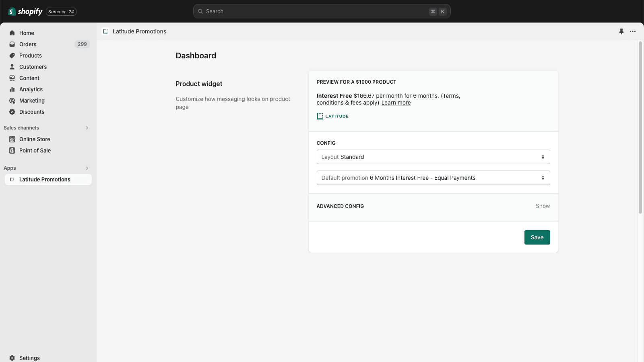The width and height of the screenshot is (644, 362).
Task: Expand the Sales channels section
Action: [87, 128]
